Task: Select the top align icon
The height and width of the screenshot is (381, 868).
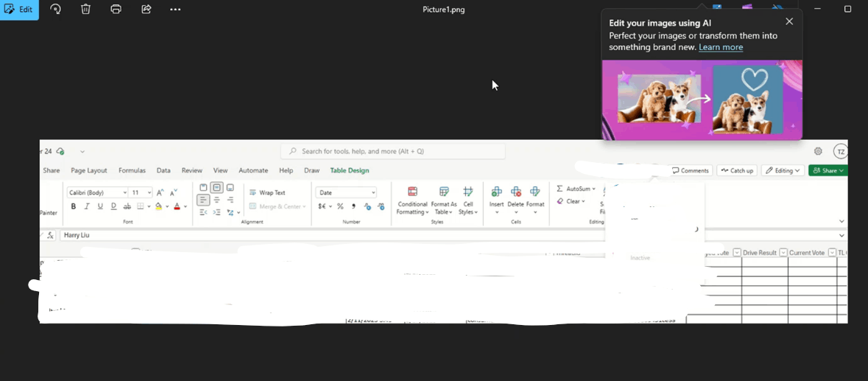Action: click(x=203, y=188)
